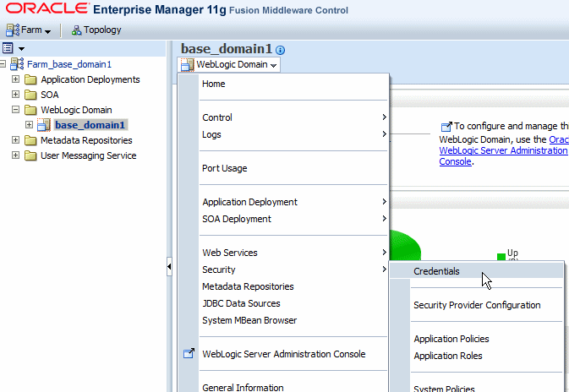Follow the Oracle WebLogic Server Administration Console link

[503, 150]
